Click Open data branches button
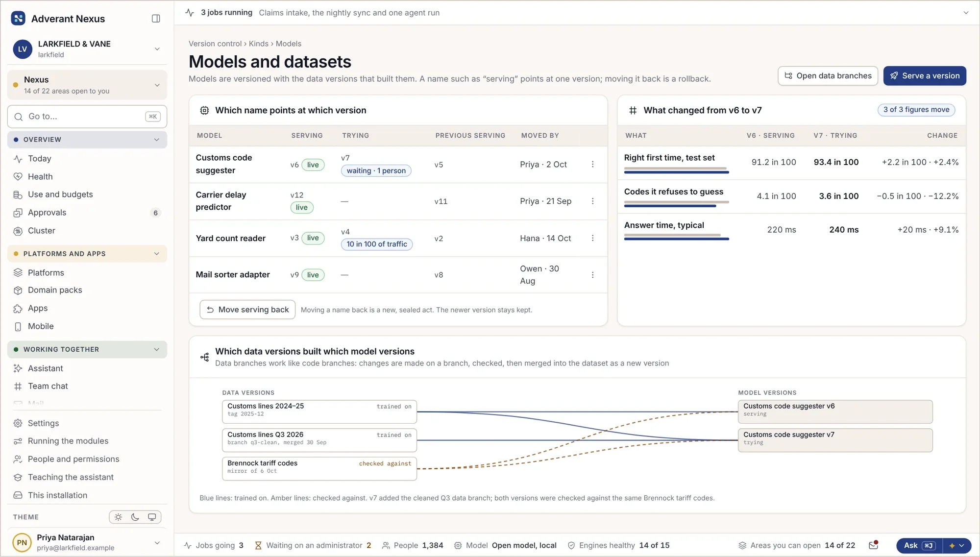The image size is (980, 557). pos(828,76)
